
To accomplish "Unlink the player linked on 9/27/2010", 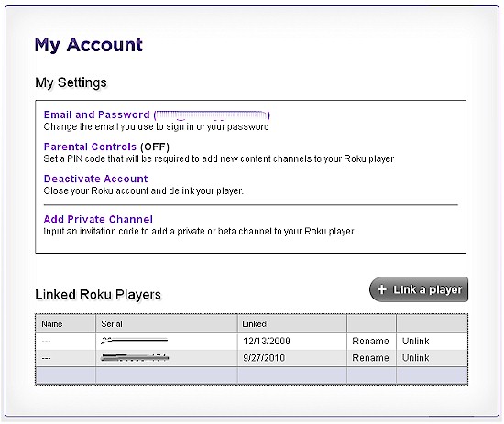I will 416,358.
